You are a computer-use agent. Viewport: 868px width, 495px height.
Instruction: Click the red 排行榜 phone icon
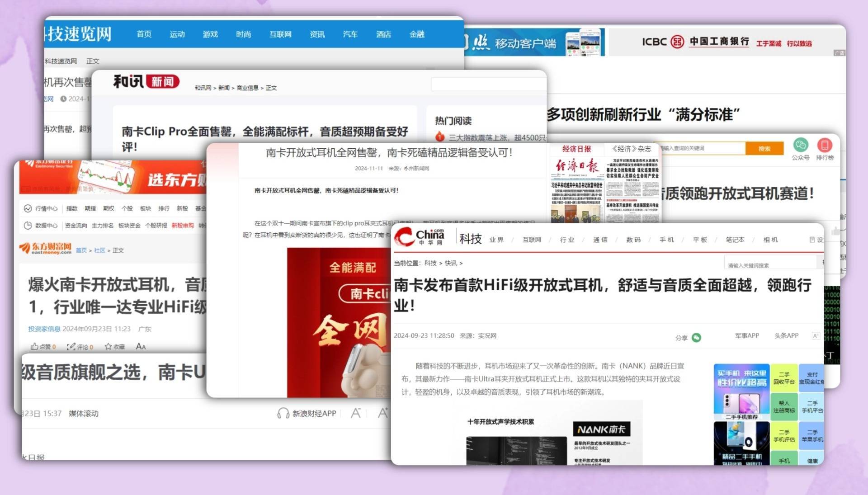click(825, 145)
